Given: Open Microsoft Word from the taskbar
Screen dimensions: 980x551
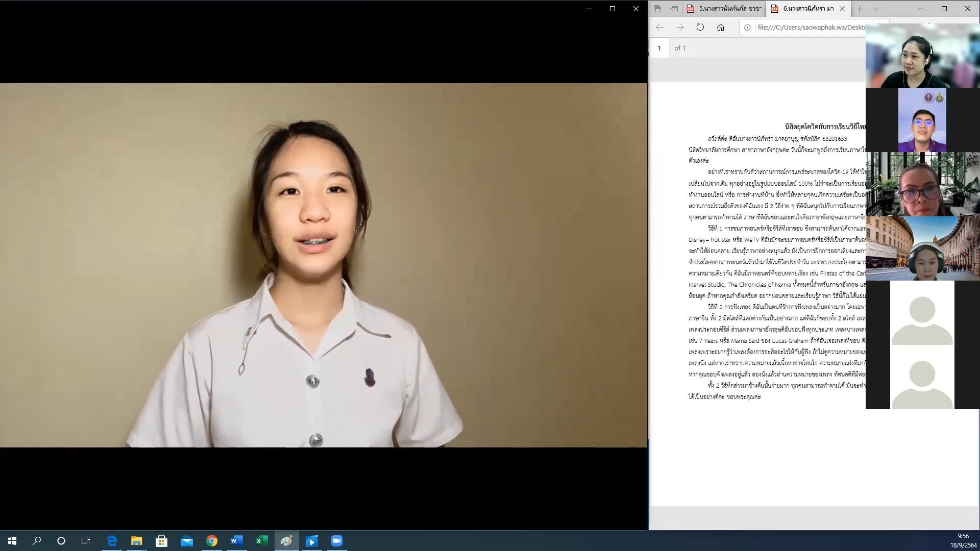Looking at the screenshot, I should coord(237,541).
